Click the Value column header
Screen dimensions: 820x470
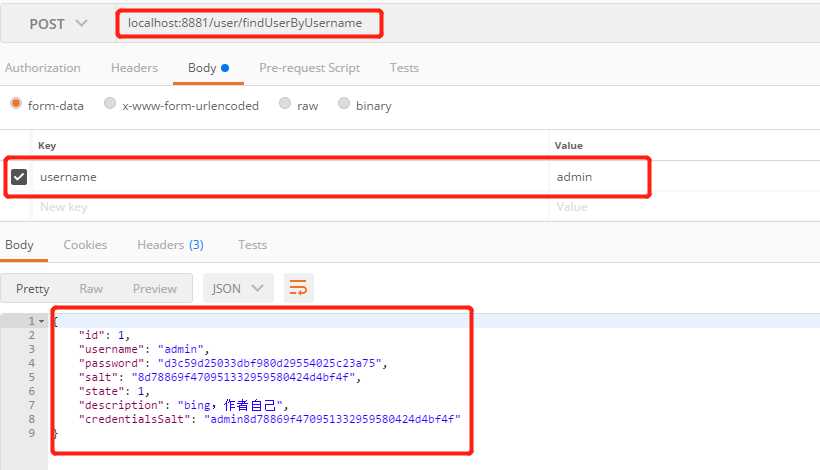tap(568, 146)
